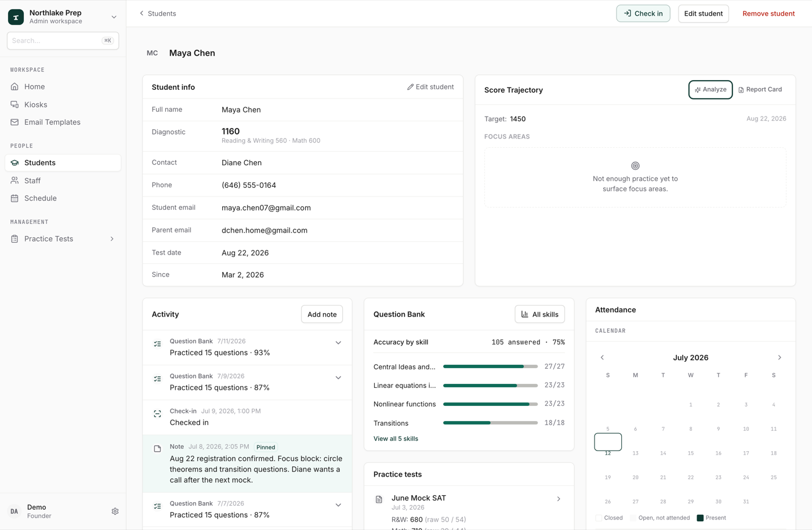Click Add note button

(322, 314)
